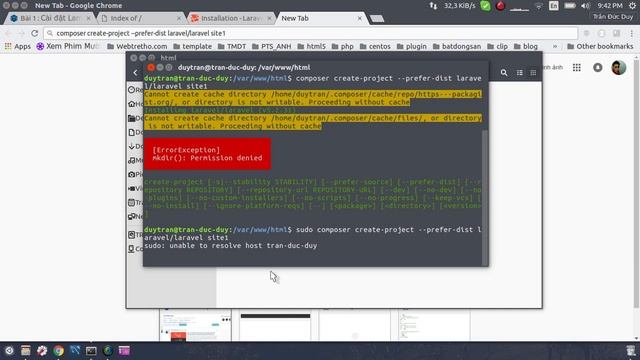Open the Wi-Fi network indicator
Viewport: 640px width, 360px height.
point(539,6)
